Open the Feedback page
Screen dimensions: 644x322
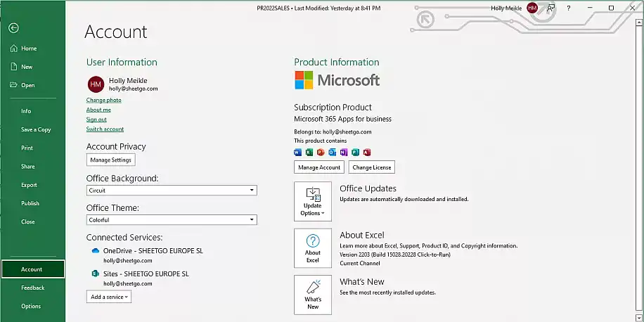click(32, 288)
